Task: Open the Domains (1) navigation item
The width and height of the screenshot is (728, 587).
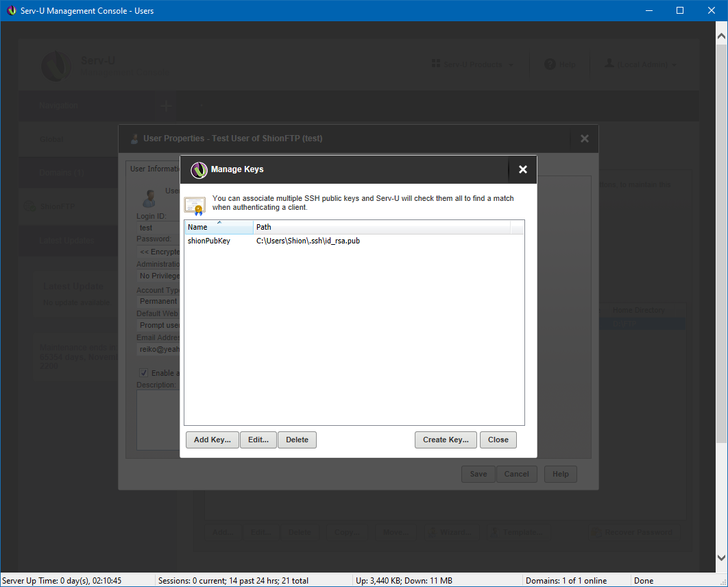Action: pos(69,173)
